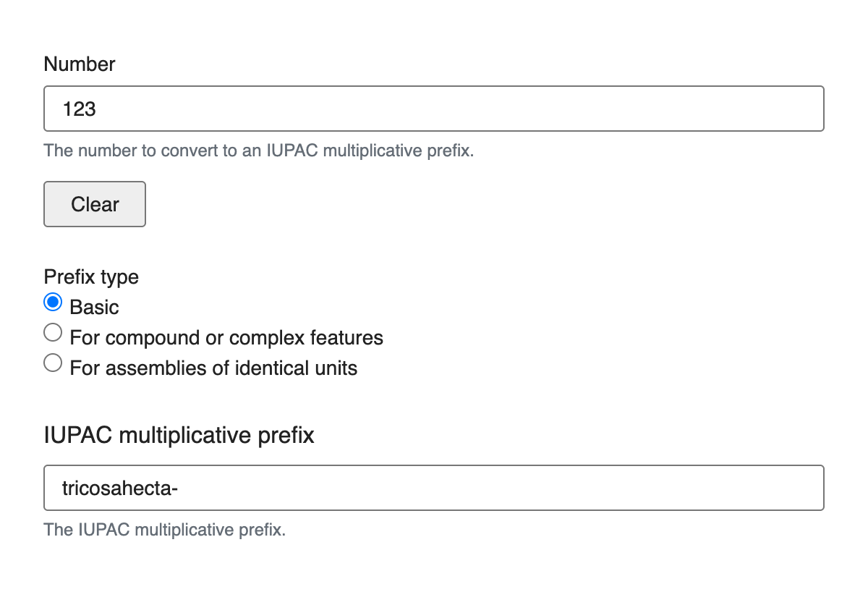Click the 'IUPAC multiplicative prefix' heading
This screenshot has width=868, height=592.
179,436
